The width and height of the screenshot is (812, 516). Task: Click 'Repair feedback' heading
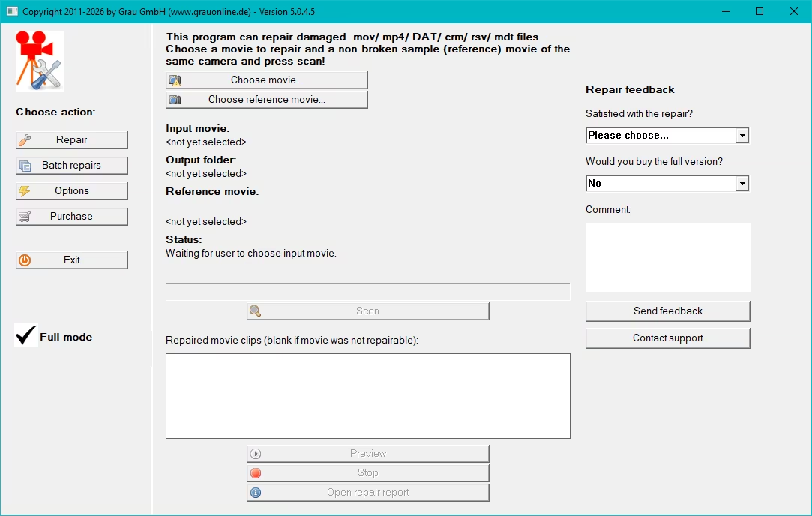[630, 89]
